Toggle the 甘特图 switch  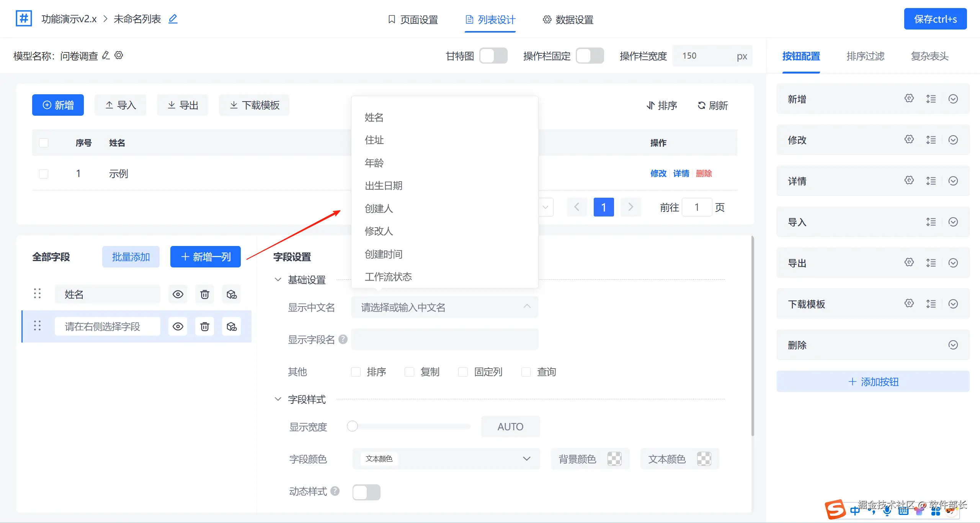point(493,56)
